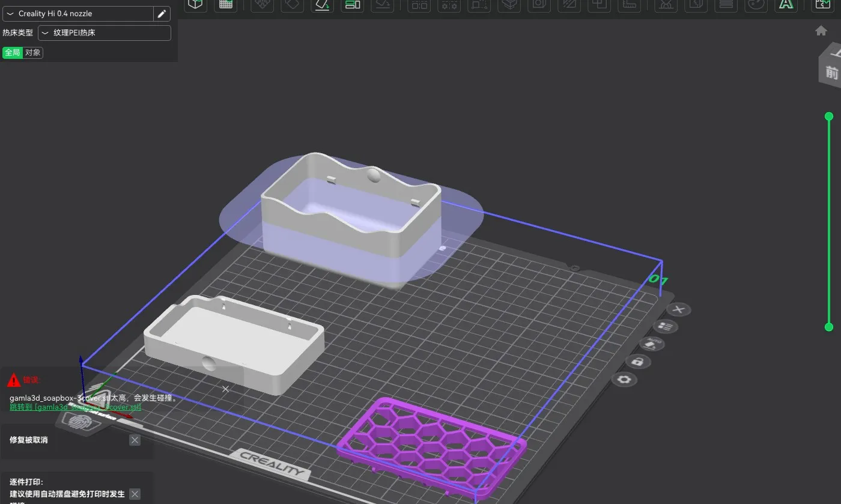Dismiss the 修复被取消 notification

click(x=135, y=440)
